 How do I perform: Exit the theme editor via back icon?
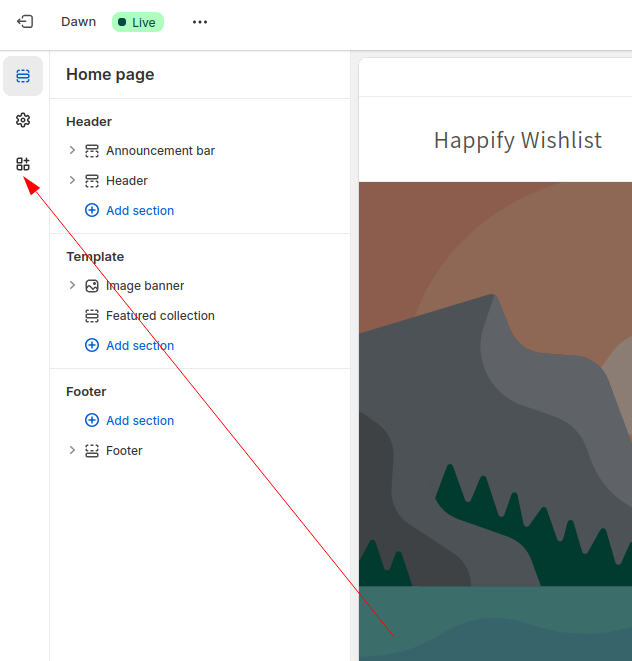click(25, 21)
